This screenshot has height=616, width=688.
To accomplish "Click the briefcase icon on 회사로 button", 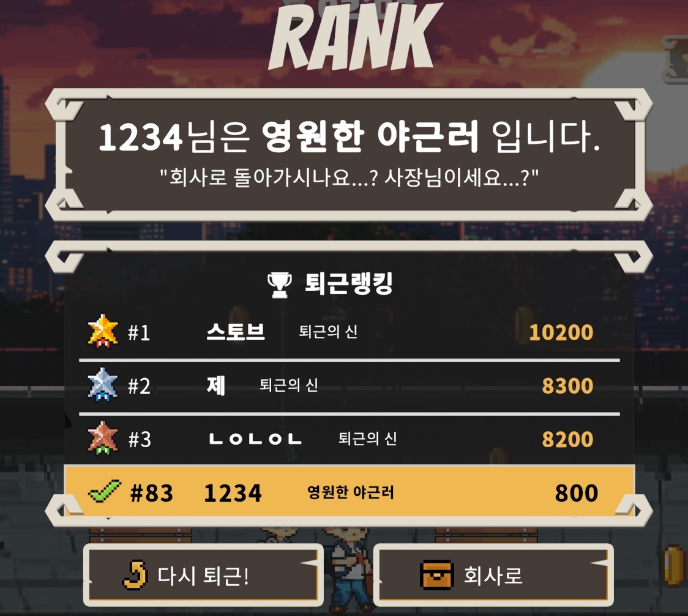I will pos(436,575).
